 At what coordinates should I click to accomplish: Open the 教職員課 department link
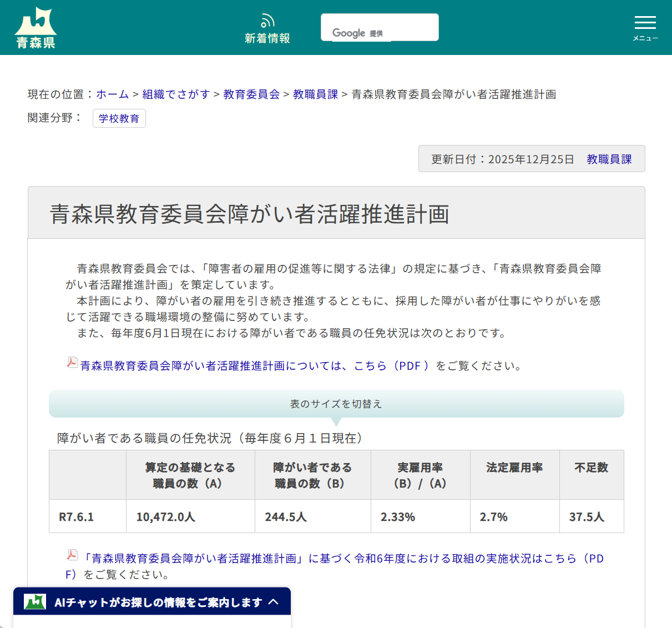[x=315, y=94]
